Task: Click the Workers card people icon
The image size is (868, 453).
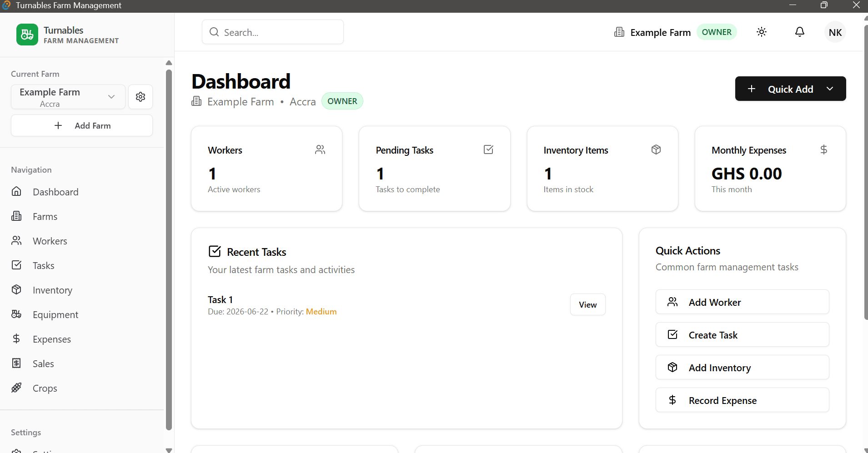Action: pyautogui.click(x=320, y=149)
